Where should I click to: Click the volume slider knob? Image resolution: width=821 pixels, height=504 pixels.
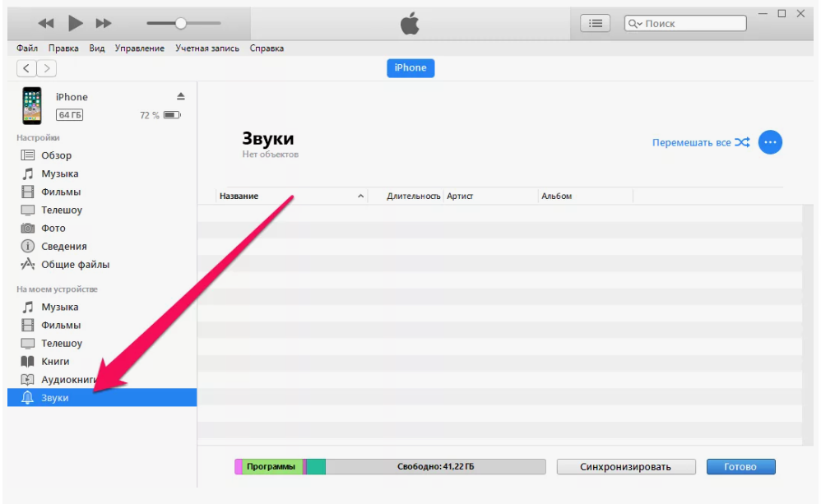click(x=180, y=23)
